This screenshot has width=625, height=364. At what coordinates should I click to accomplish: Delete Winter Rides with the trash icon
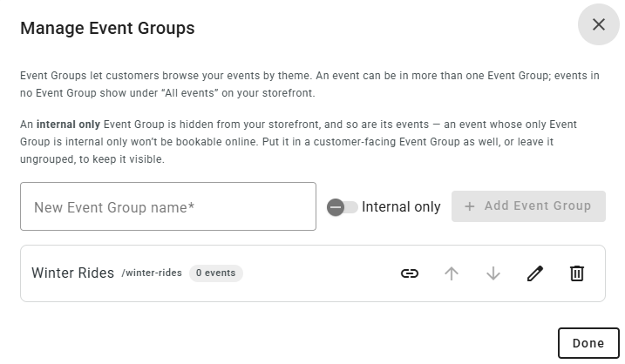(577, 273)
